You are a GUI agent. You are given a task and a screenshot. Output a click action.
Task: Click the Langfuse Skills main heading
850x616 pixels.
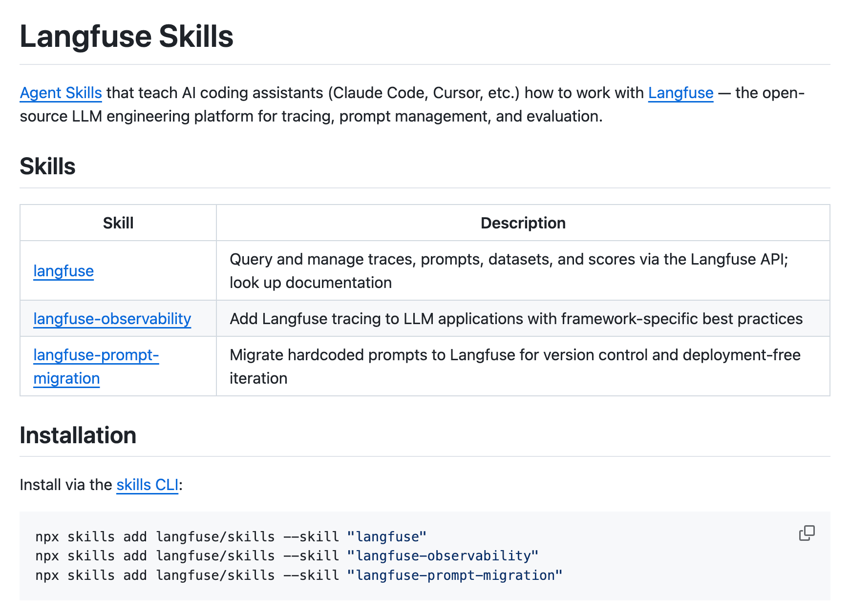point(127,37)
